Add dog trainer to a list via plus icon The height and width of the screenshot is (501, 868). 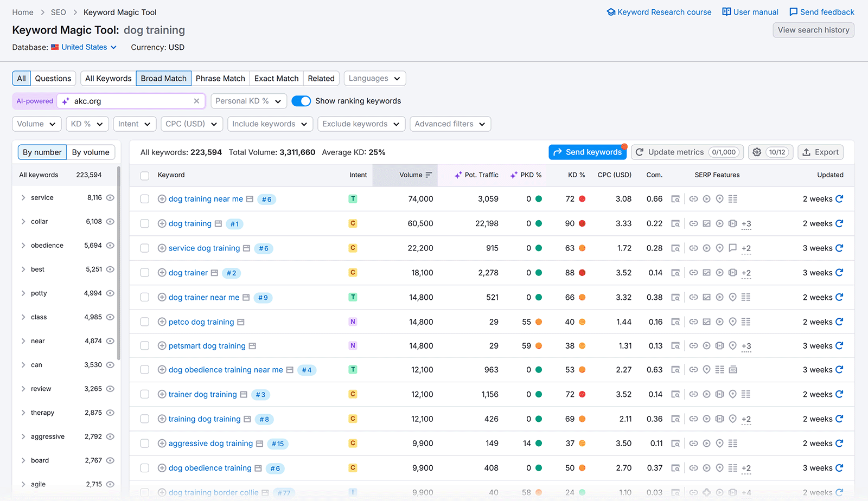pos(162,273)
